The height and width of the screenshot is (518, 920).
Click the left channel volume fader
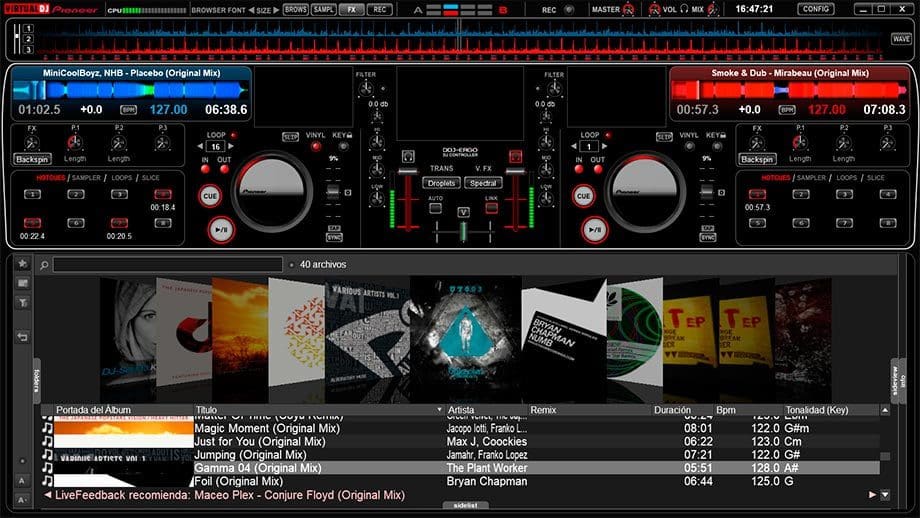coord(408,171)
